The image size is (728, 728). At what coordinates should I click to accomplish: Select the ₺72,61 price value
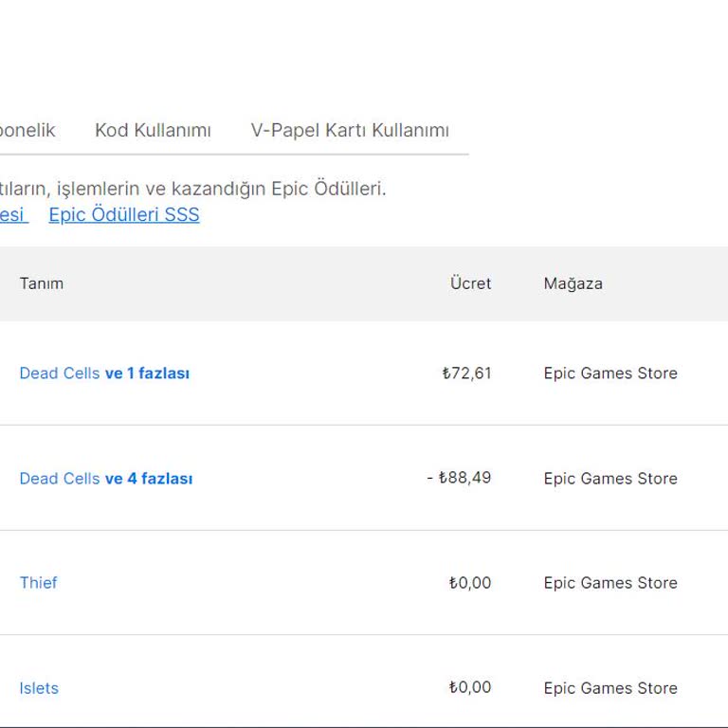(466, 373)
